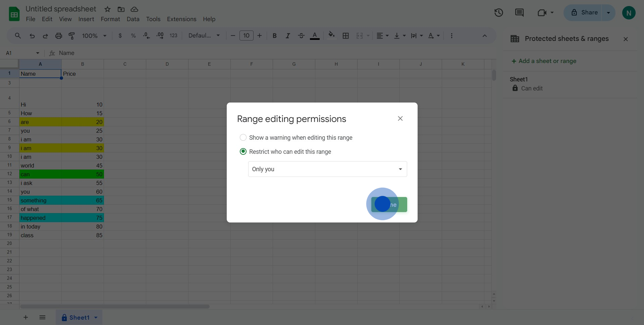The image size is (644, 325).
Task: Decrease font size with minus
Action: (233, 36)
